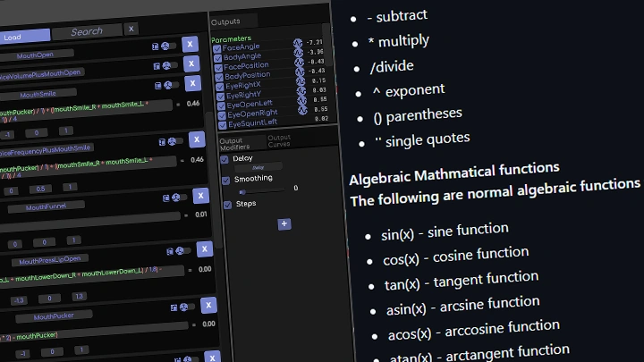Open the waveform icon beside BodyAngle
644x362 pixels.
point(299,52)
